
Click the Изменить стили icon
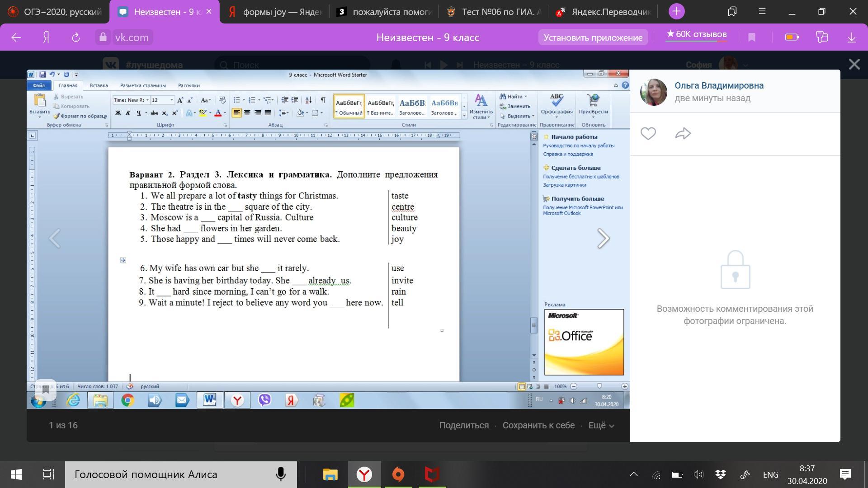click(x=481, y=100)
